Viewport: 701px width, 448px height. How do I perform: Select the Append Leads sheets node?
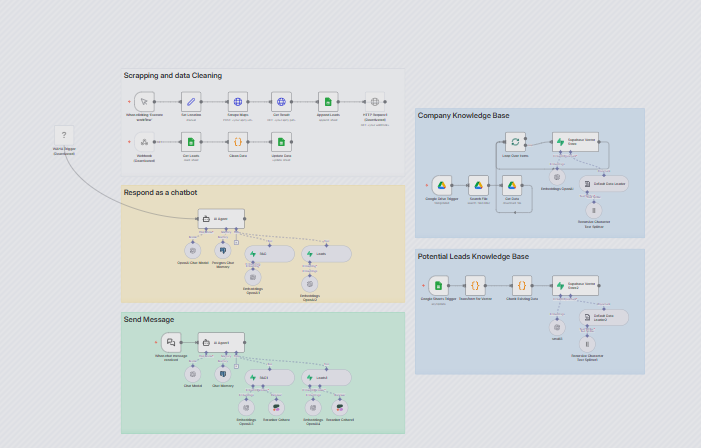coord(328,102)
